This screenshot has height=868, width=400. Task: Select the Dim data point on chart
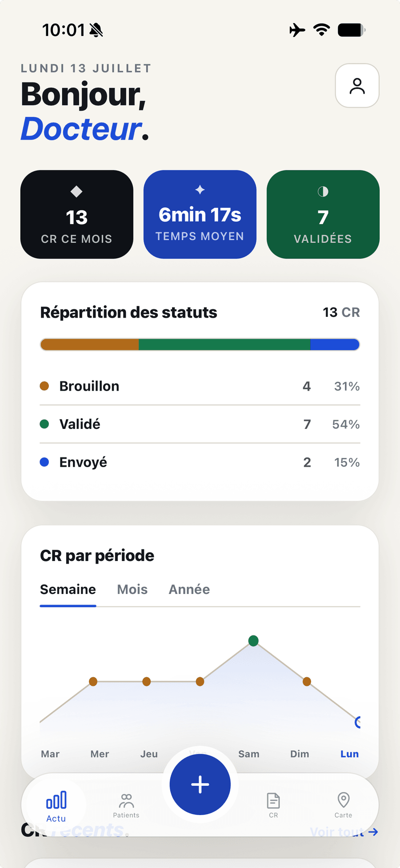(x=307, y=681)
